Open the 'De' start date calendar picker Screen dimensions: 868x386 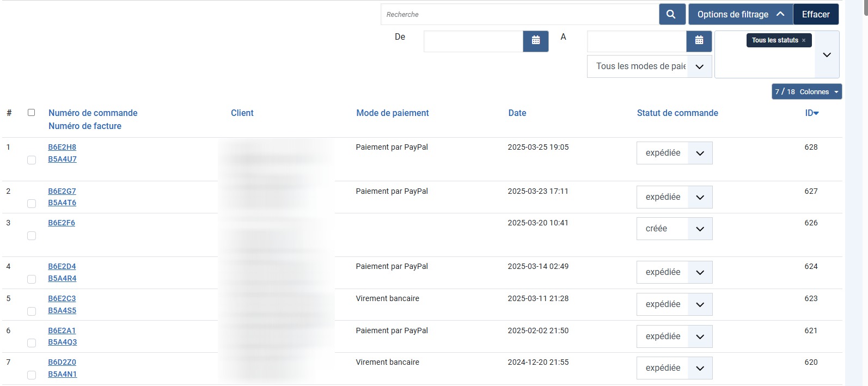(x=535, y=41)
